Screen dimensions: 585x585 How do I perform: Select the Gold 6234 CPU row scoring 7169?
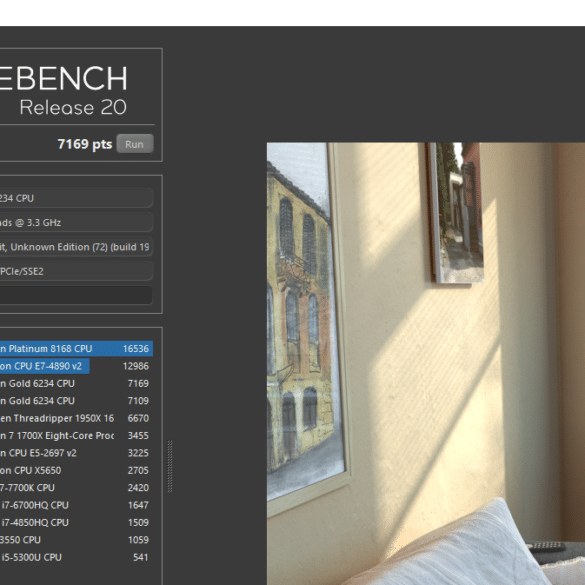(x=76, y=383)
